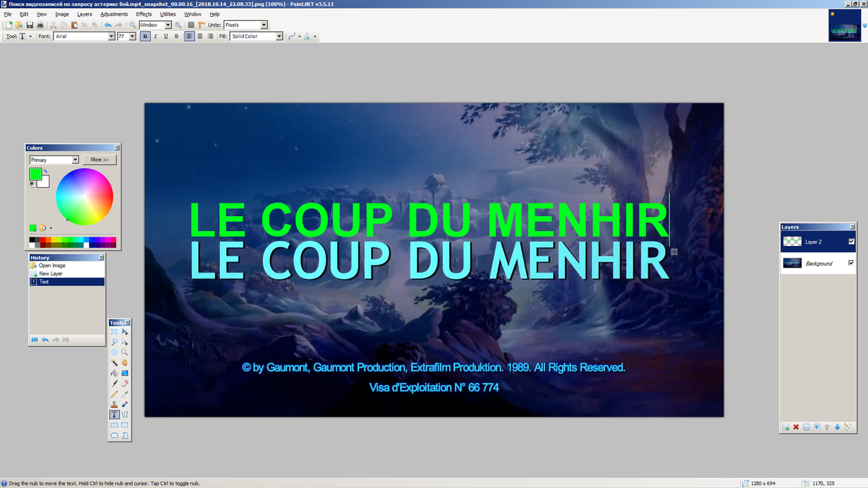Select the Zoom tool in Tools panel

pyautogui.click(x=125, y=352)
